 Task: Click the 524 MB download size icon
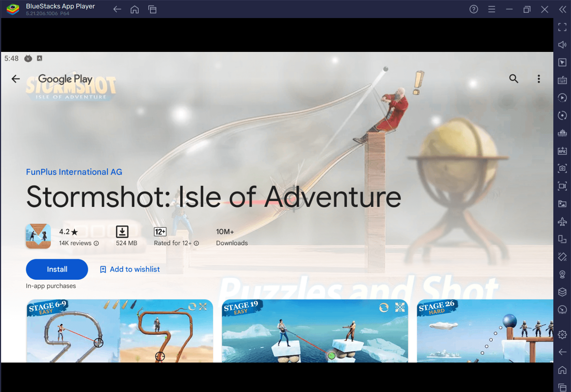[x=122, y=232]
